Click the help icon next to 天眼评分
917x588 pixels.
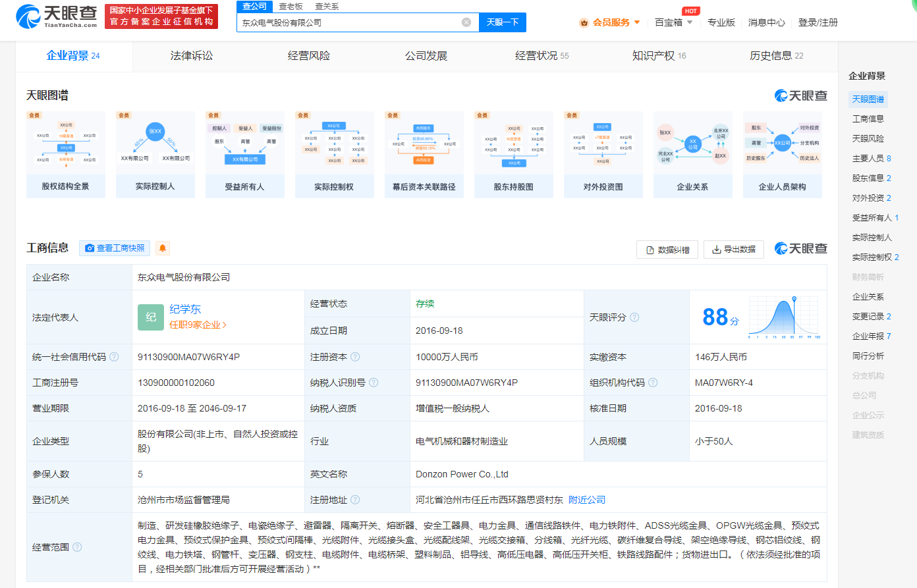634,317
